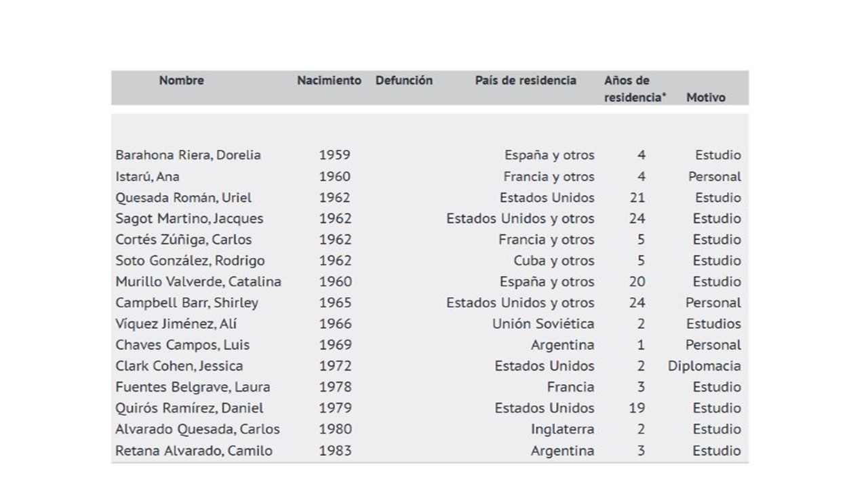Click the Nacimiento column header
The height and width of the screenshot is (488, 868).
pos(329,80)
